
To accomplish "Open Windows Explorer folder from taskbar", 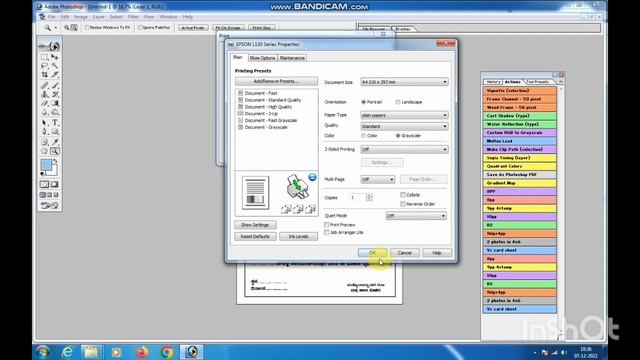I will coord(91,351).
